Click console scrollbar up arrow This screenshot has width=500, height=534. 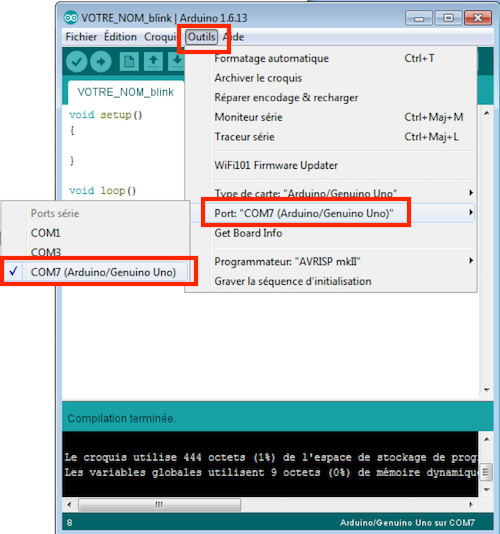[x=486, y=439]
